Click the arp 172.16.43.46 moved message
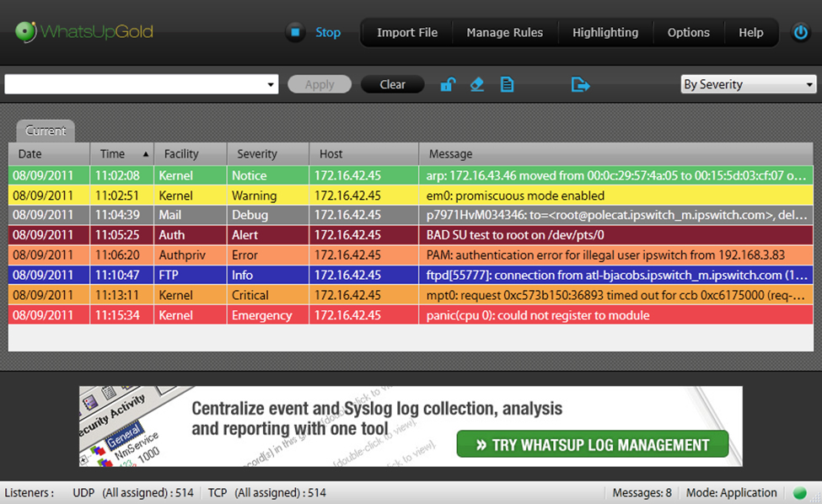The height and width of the screenshot is (504, 822). tap(616, 175)
